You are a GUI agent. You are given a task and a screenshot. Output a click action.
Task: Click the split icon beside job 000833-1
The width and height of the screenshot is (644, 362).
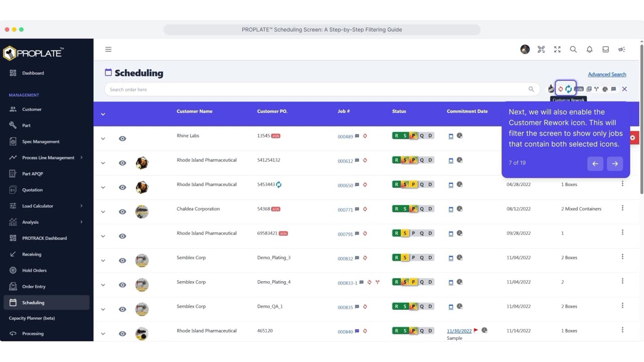point(377,282)
